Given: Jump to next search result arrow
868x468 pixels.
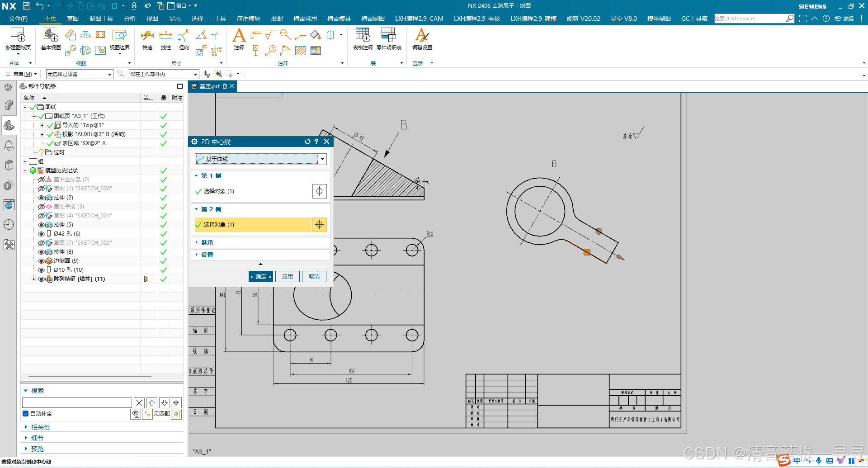Looking at the screenshot, I should point(165,402).
